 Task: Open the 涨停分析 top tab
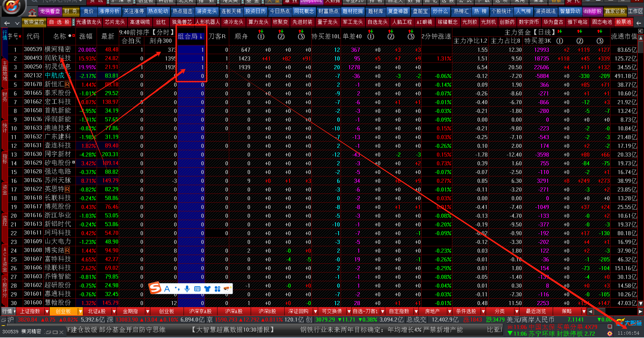tap(109, 11)
